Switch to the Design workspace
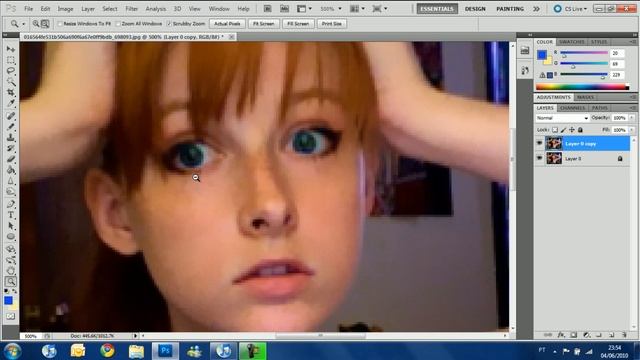Viewport: 640px width, 360px height. [475, 9]
